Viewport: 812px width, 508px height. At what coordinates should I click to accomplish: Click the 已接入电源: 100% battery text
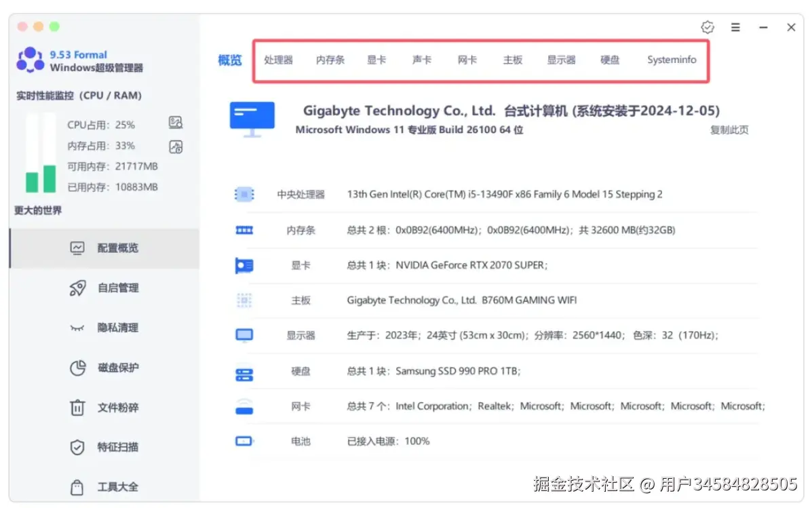pyautogui.click(x=389, y=442)
